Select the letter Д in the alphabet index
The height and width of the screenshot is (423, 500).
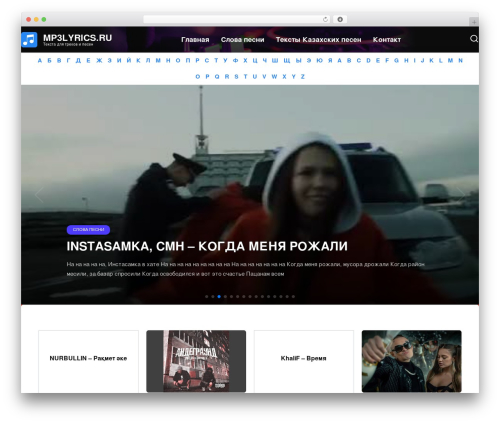(78, 61)
